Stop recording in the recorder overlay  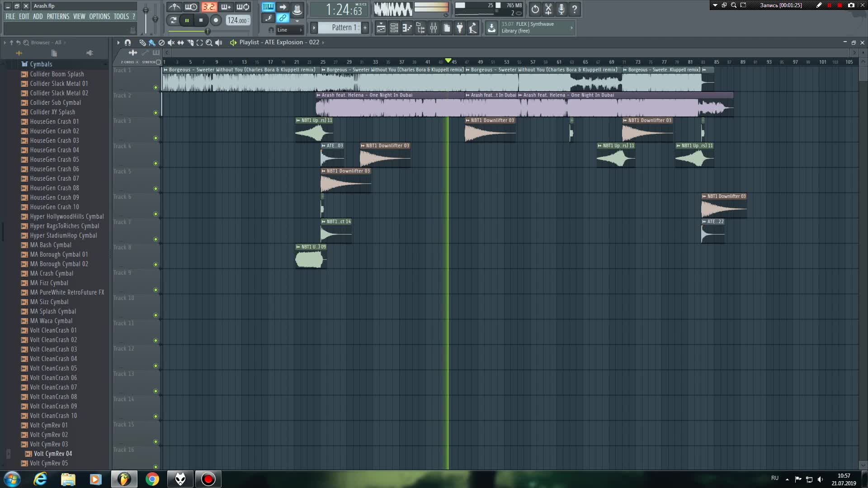840,5
